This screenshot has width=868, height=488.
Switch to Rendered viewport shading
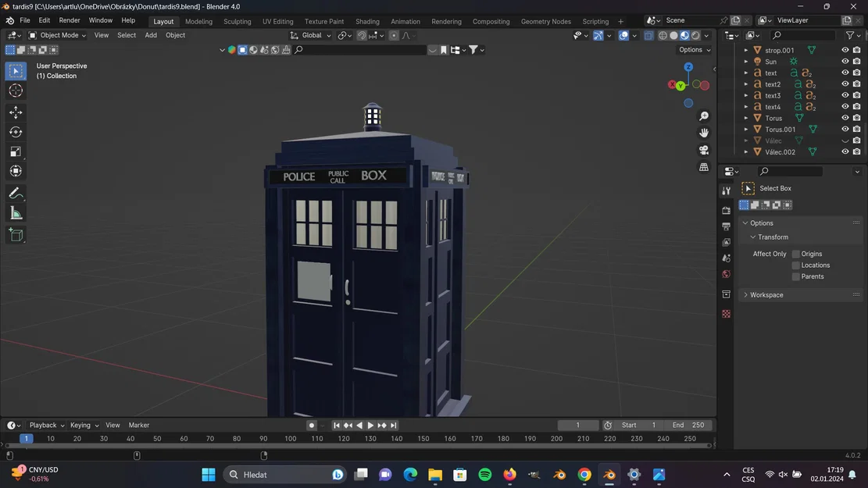(x=695, y=35)
